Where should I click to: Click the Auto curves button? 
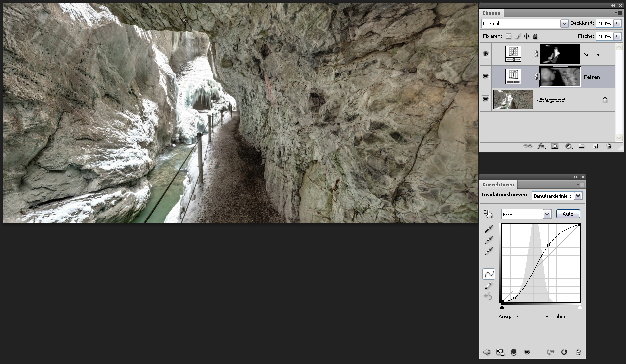click(x=568, y=214)
